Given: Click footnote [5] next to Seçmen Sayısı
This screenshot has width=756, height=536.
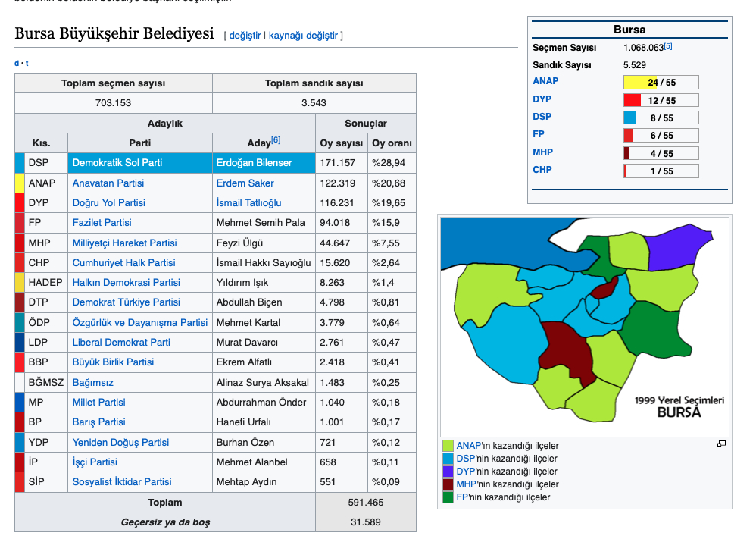Looking at the screenshot, I should tap(668, 47).
